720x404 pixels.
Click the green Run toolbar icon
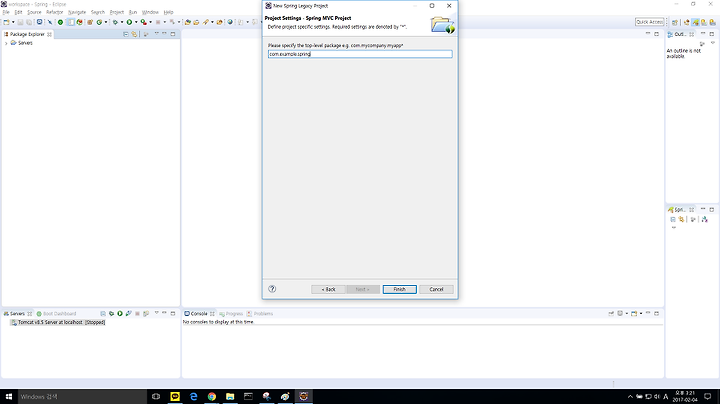(x=129, y=22)
